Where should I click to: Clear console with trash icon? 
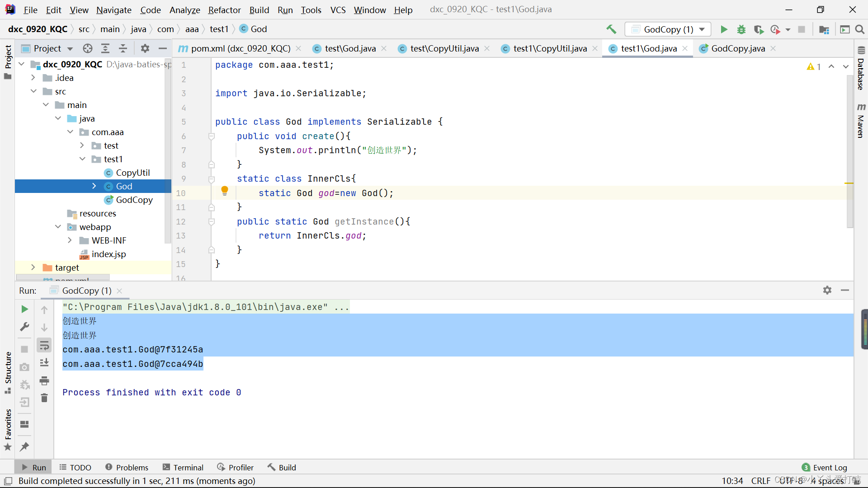pos(44,398)
